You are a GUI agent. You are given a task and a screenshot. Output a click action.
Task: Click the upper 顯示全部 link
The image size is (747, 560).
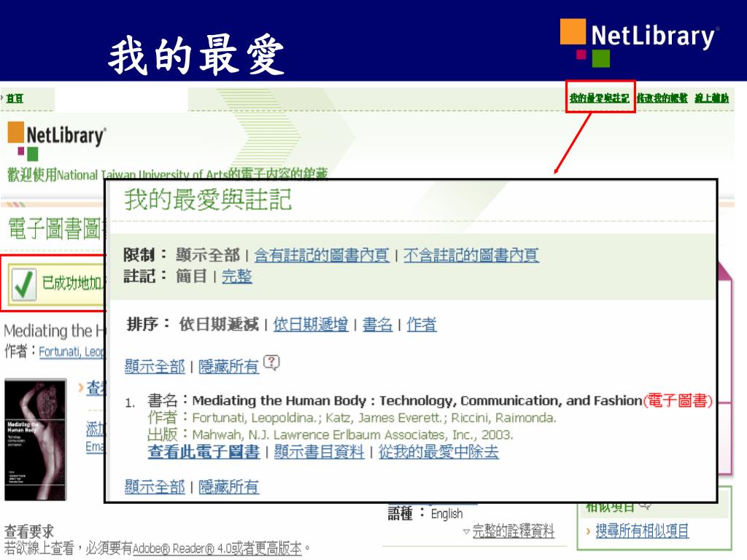pos(155,366)
